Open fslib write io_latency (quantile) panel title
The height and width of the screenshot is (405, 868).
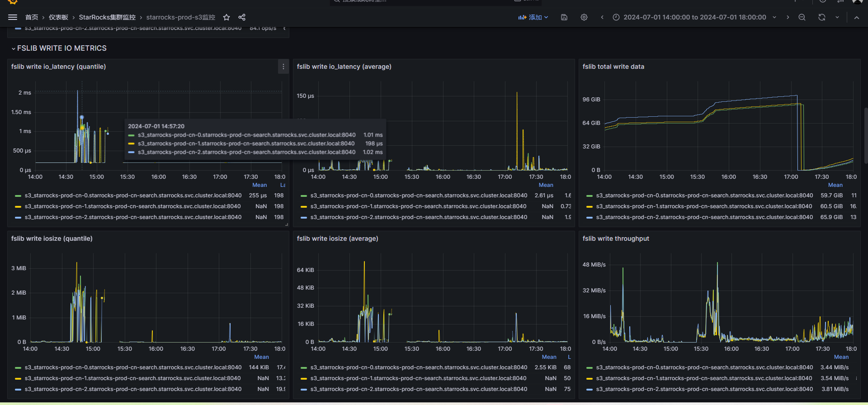click(x=59, y=67)
